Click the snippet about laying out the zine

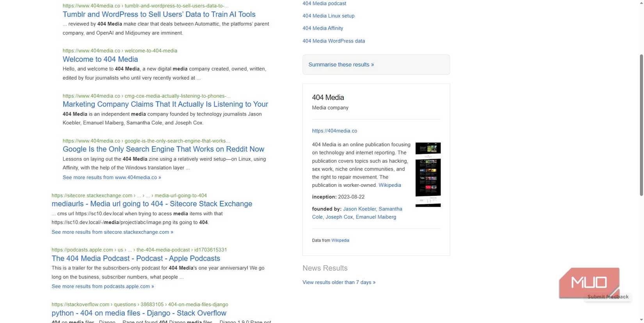(164, 163)
